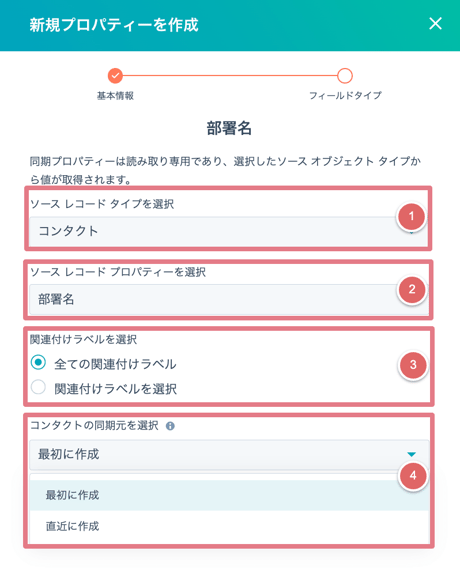Click the 全ての関連付けラベル option text
Viewport: 460px width, 574px height.
(x=115, y=364)
